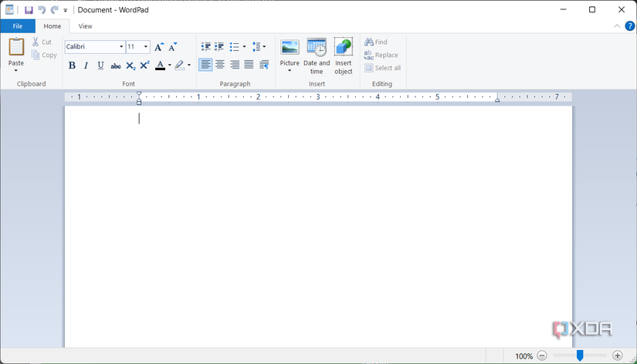This screenshot has width=637, height=364.
Task: Click inside the blank document page
Action: [x=318, y=227]
